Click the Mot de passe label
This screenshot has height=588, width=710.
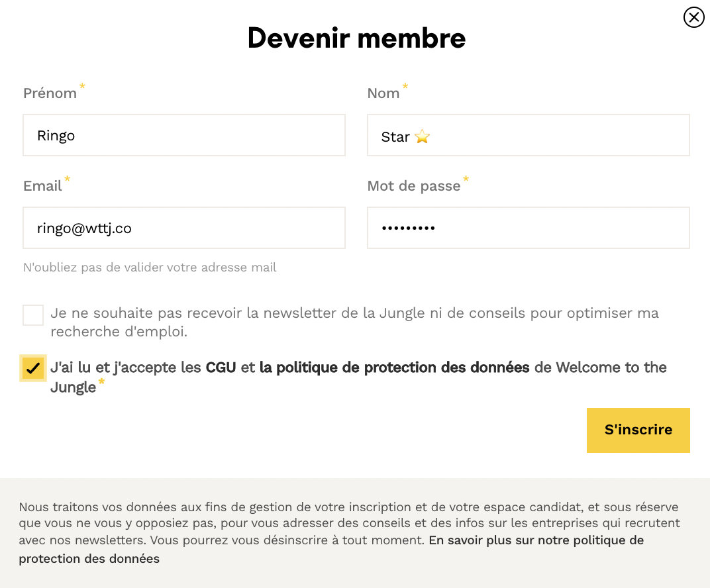[413, 186]
